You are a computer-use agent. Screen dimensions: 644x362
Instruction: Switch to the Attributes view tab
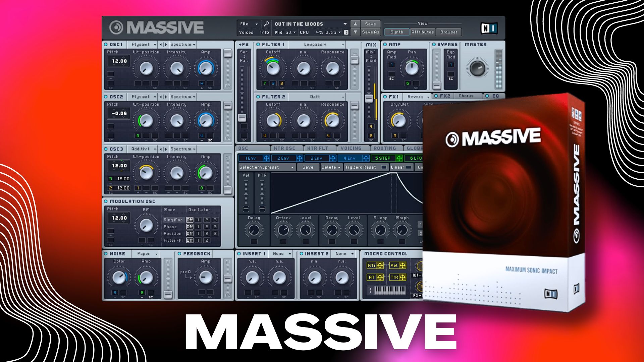coord(422,32)
